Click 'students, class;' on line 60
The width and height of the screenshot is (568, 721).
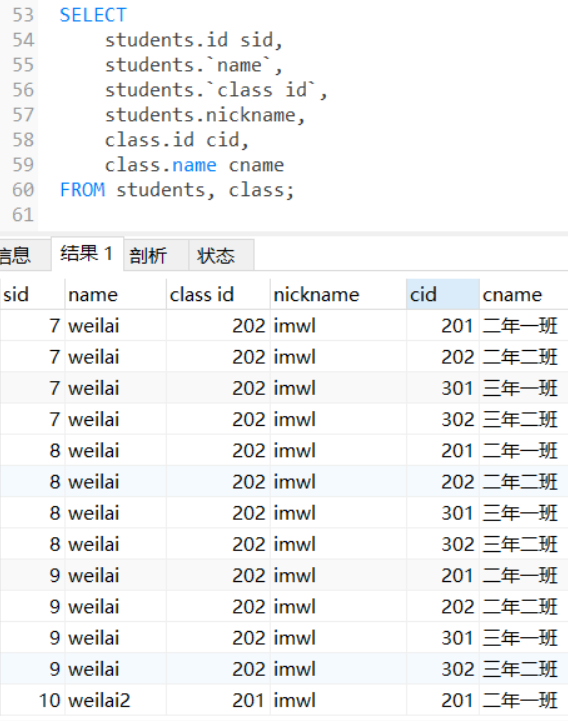(x=205, y=190)
